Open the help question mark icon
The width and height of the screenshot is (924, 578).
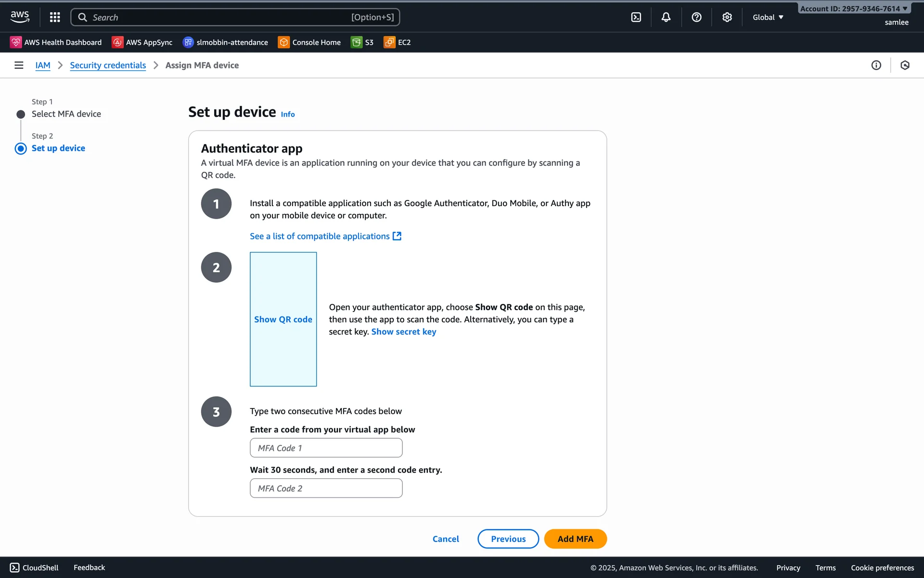point(696,17)
